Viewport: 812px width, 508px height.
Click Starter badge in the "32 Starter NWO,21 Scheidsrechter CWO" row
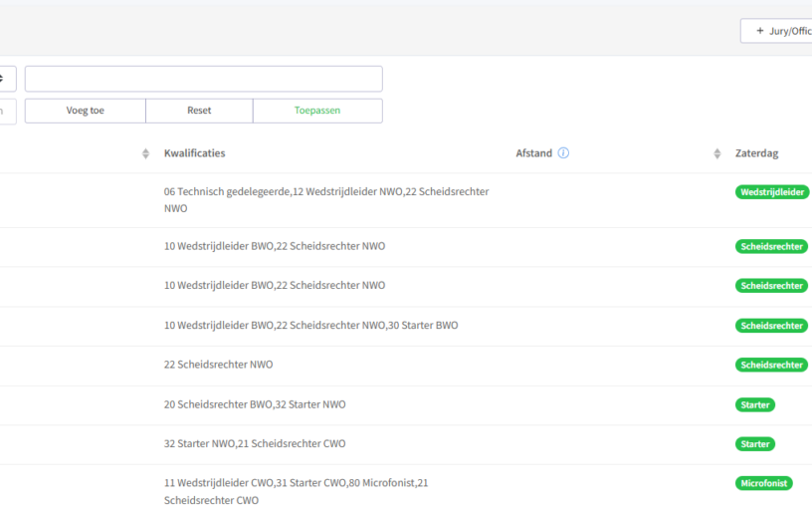pyautogui.click(x=754, y=444)
